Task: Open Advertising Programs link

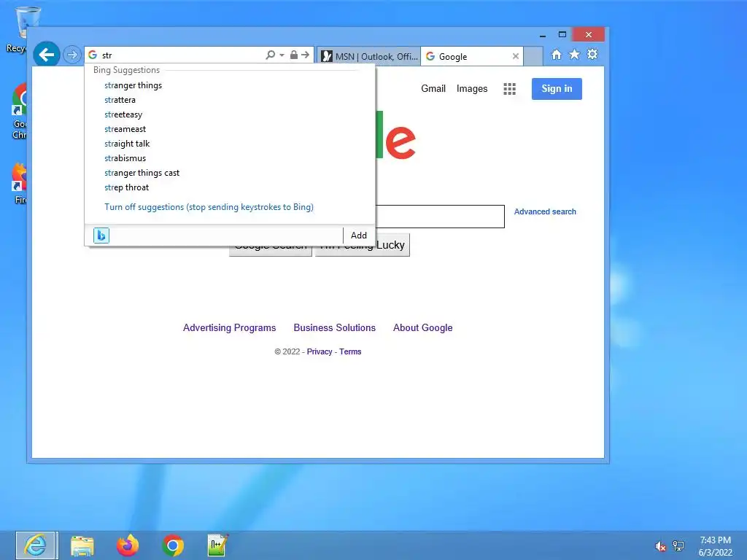Action: pos(229,327)
